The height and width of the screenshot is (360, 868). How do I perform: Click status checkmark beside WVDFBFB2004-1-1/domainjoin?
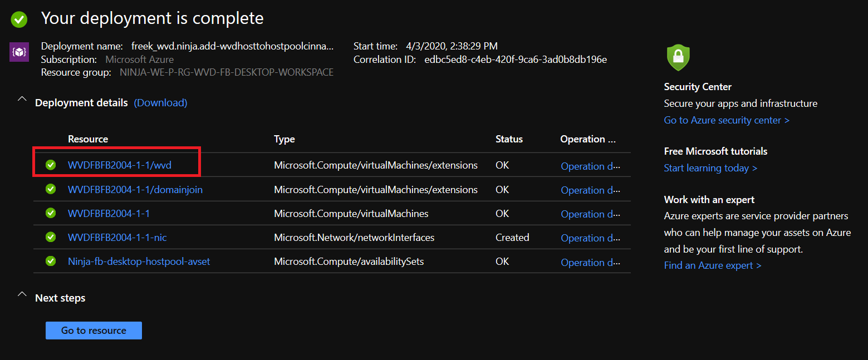51,190
